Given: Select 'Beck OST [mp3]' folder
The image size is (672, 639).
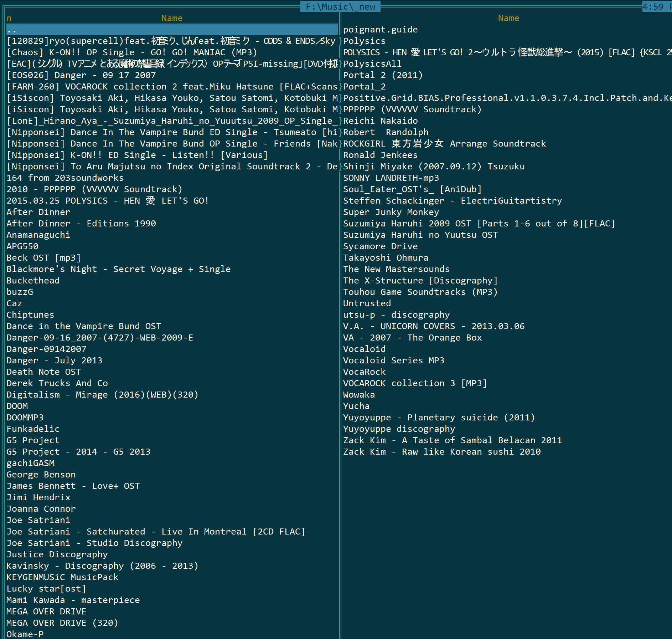Looking at the screenshot, I should pyautogui.click(x=44, y=258).
